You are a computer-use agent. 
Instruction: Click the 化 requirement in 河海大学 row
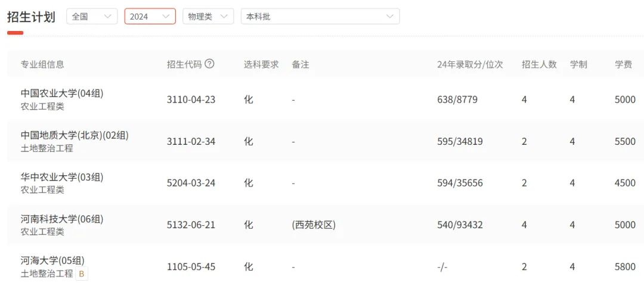coord(249,267)
